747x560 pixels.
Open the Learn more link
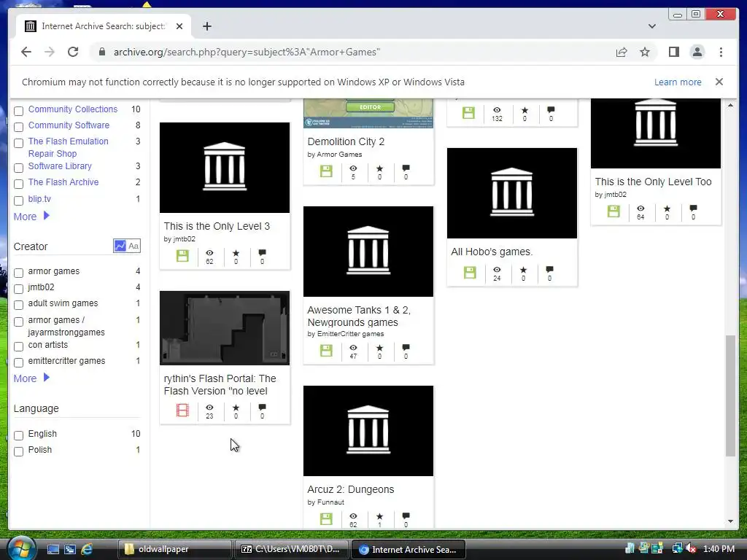(678, 82)
